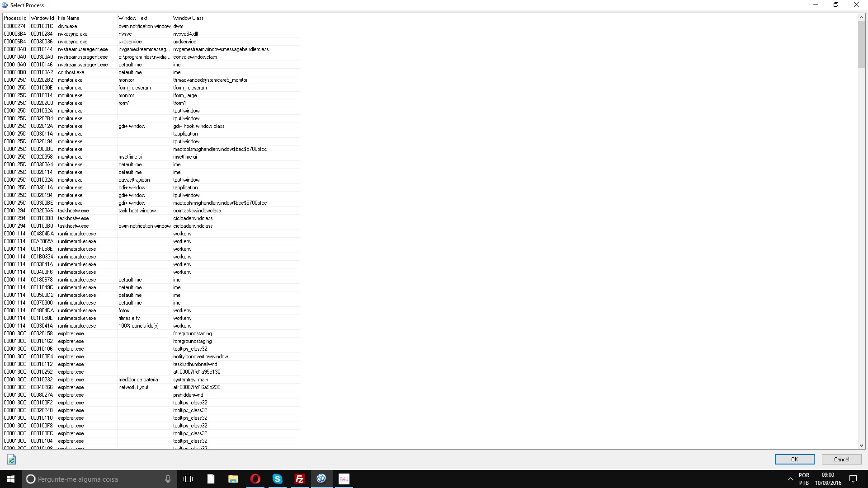Viewport: 868px width, 488px height.
Task: Sort by Process Id column header
Action: coord(15,18)
